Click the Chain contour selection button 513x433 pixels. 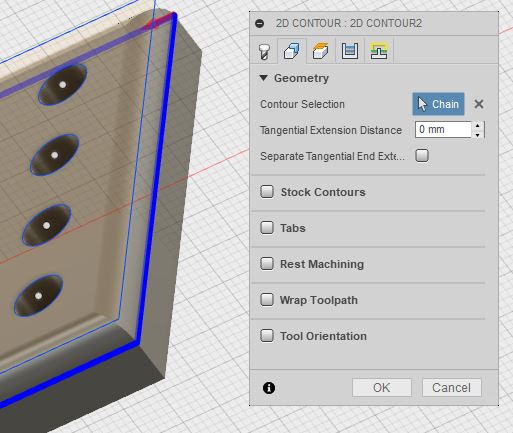[x=438, y=104]
